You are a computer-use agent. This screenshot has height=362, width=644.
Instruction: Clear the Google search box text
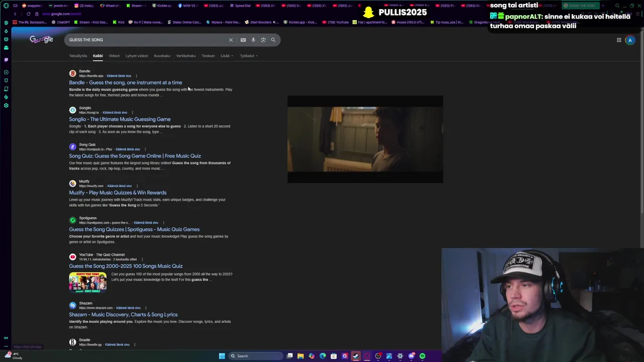click(x=231, y=40)
